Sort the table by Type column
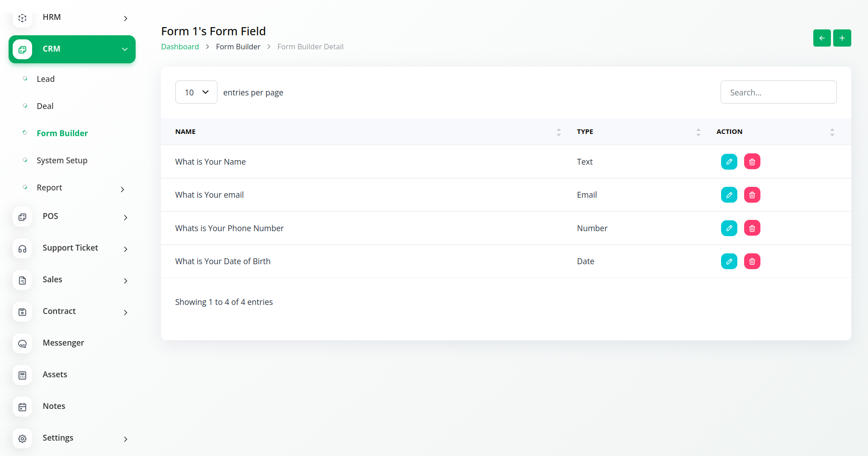 (698, 132)
